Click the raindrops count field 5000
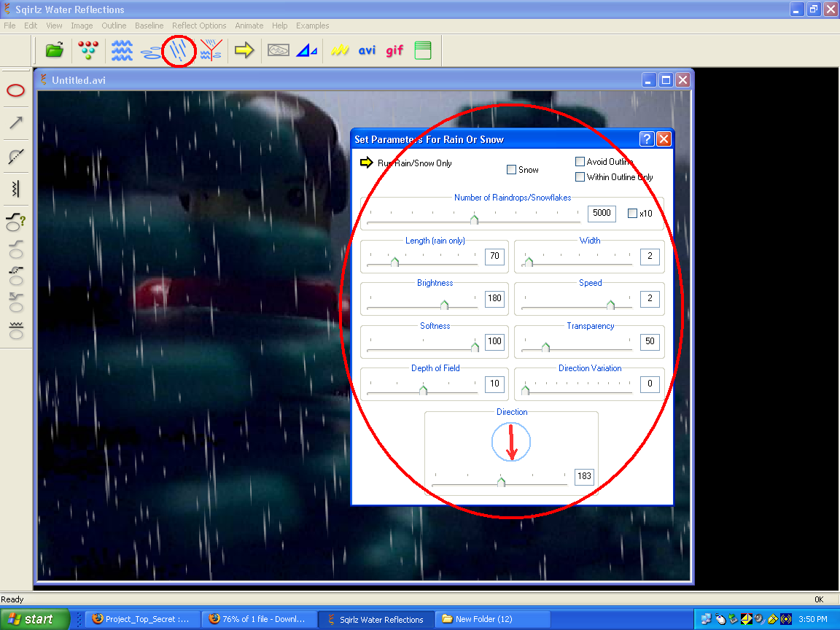This screenshot has width=840, height=630. pyautogui.click(x=602, y=213)
